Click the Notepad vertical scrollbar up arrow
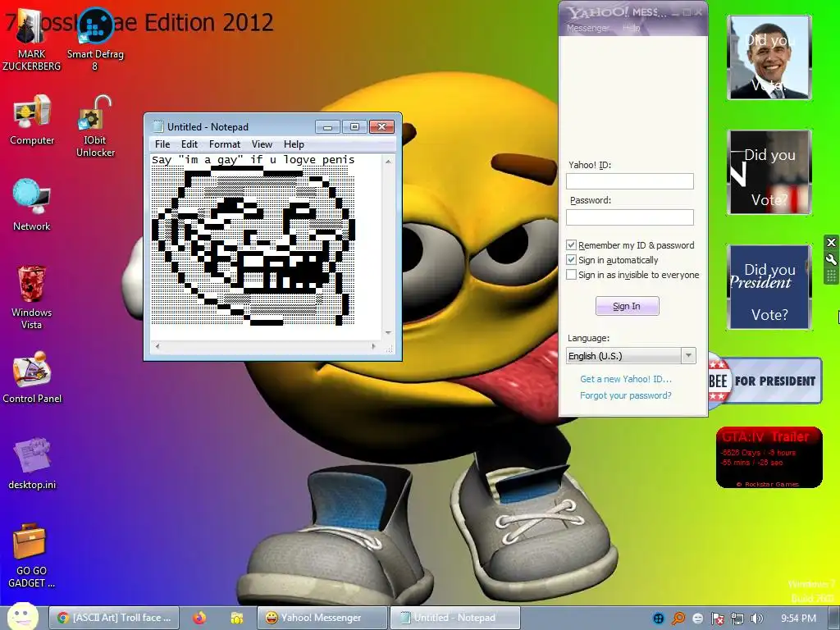 coord(388,161)
